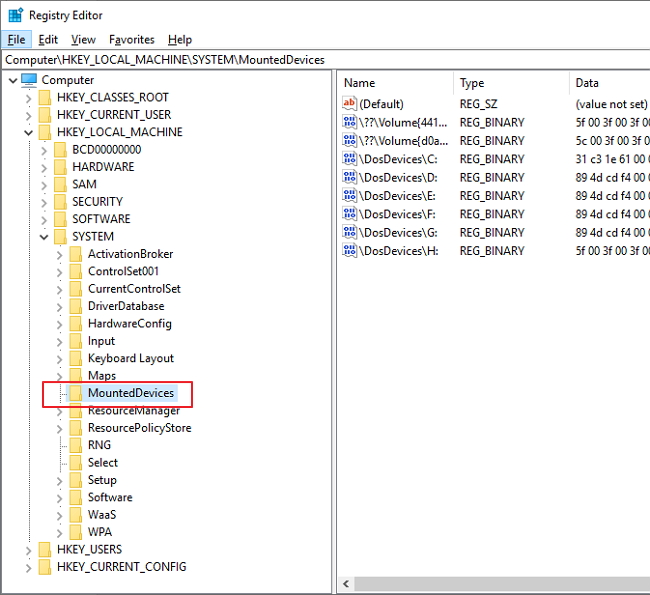Viewport: 650px width, 595px height.
Task: Click binary icon for \DosDevices\F:
Action: click(349, 214)
